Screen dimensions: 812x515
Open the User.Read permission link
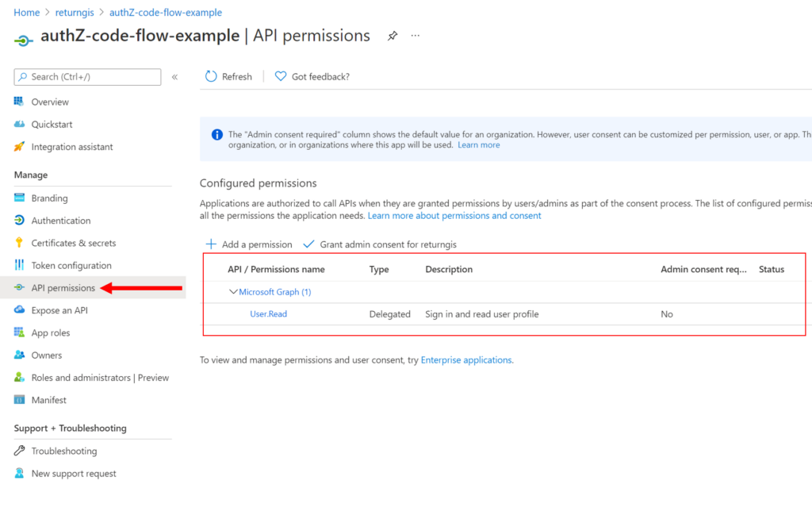268,314
